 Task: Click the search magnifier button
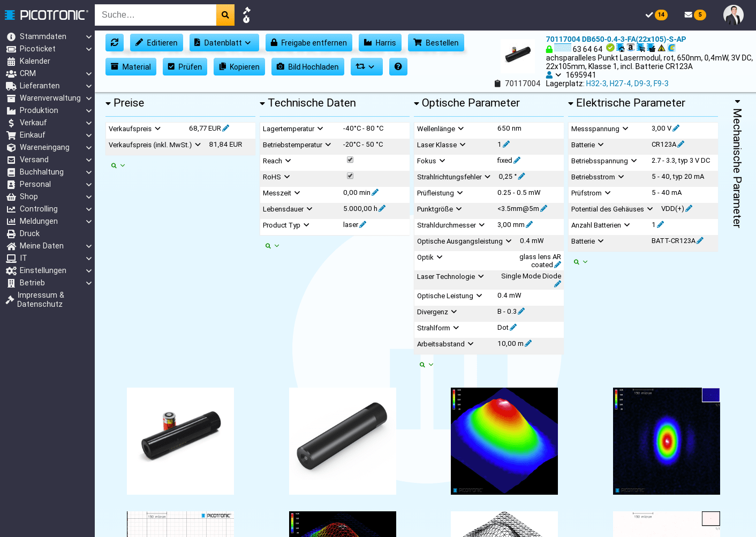[x=225, y=15]
